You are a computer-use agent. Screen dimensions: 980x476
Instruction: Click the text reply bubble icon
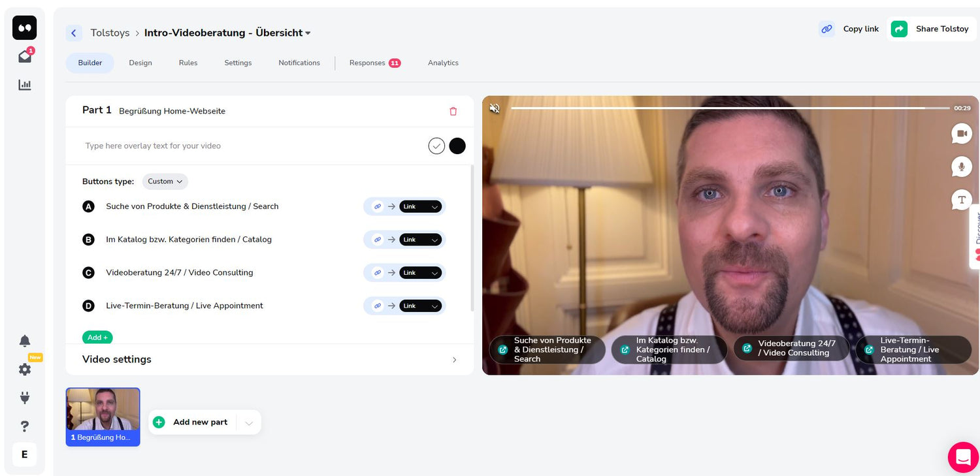[x=961, y=200]
